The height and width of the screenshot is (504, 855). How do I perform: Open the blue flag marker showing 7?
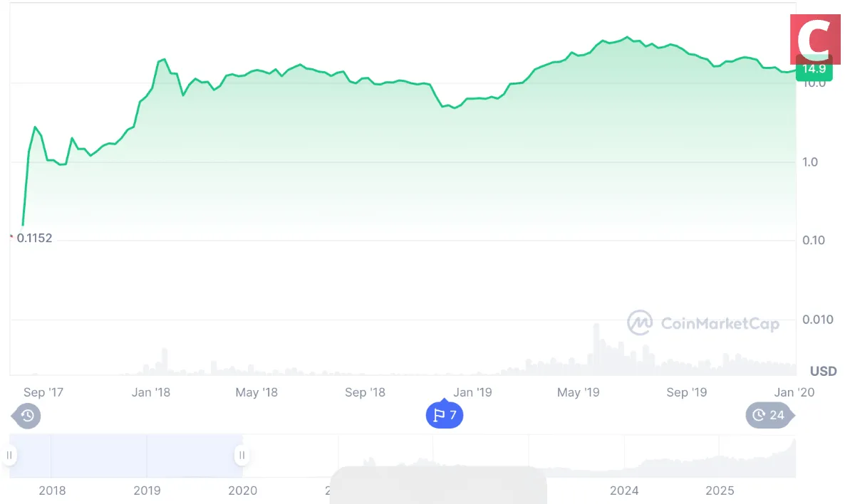[x=445, y=415]
